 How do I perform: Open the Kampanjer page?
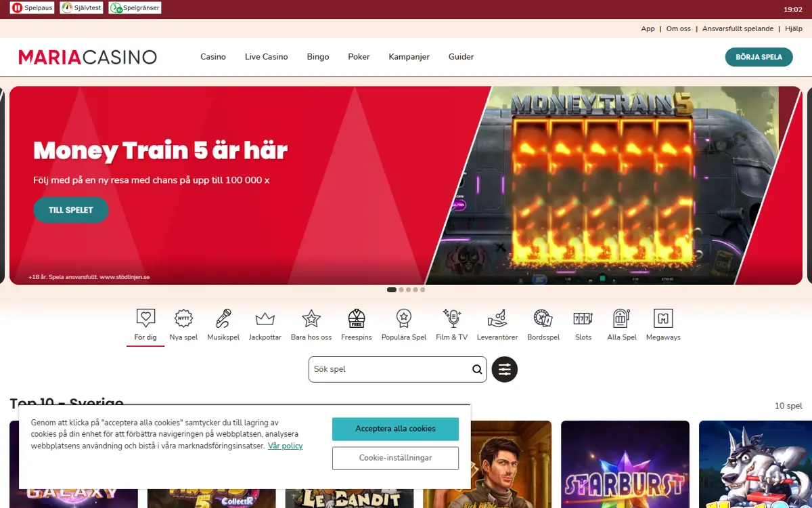click(x=409, y=57)
